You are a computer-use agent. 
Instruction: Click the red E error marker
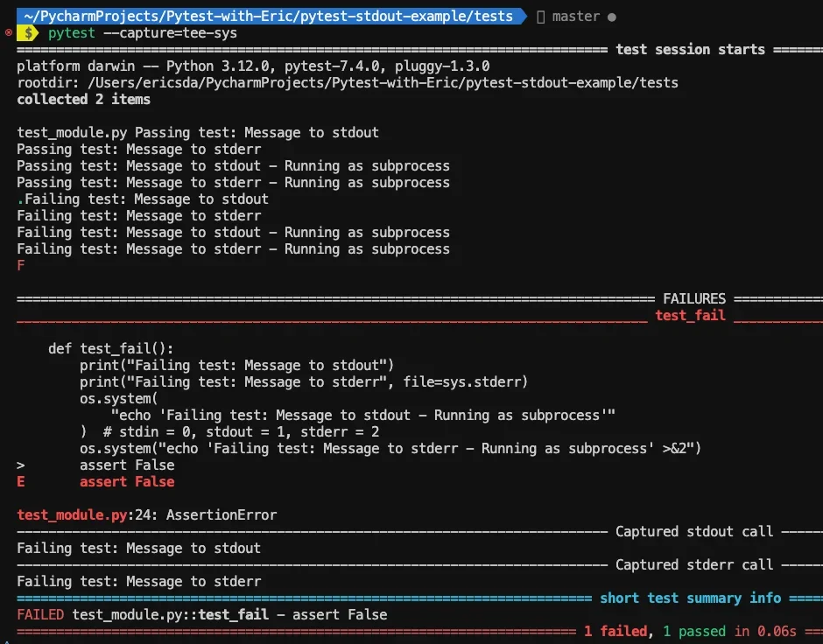[x=20, y=482]
